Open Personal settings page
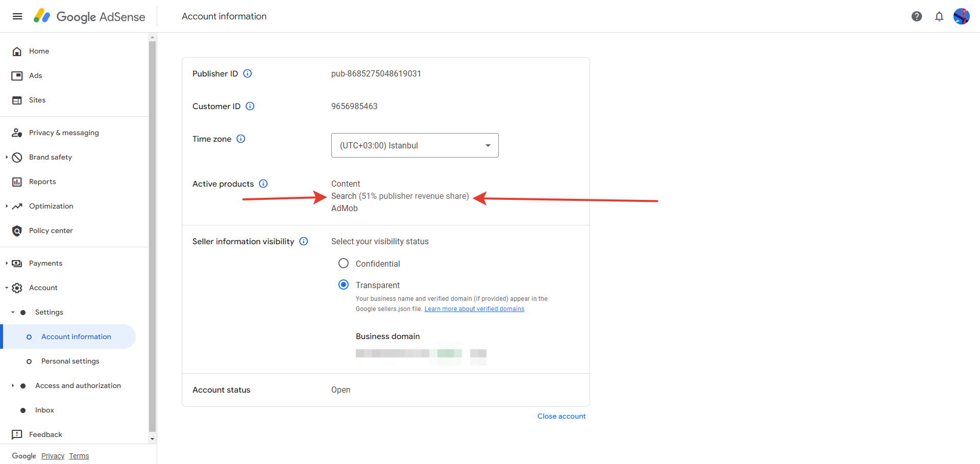The height and width of the screenshot is (464, 980). coord(70,361)
